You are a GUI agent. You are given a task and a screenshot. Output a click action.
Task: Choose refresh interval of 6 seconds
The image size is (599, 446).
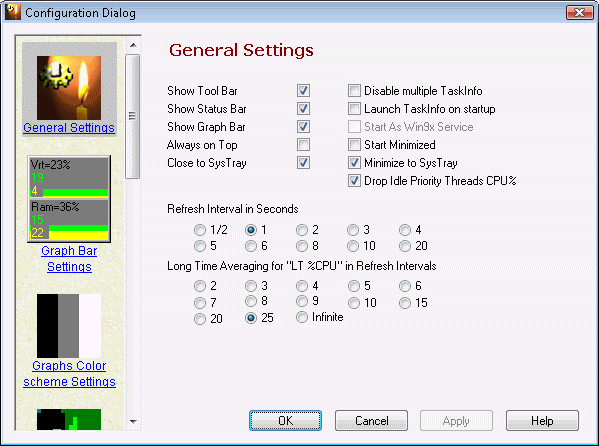pos(251,246)
